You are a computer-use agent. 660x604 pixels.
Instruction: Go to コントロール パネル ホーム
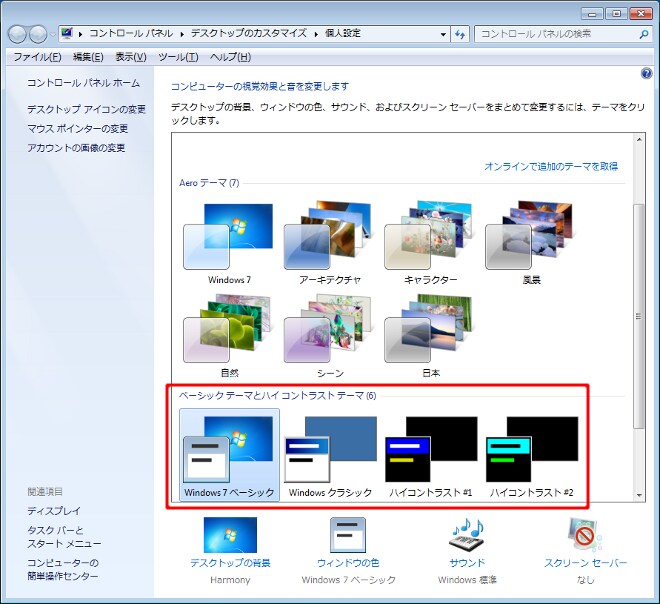click(83, 83)
